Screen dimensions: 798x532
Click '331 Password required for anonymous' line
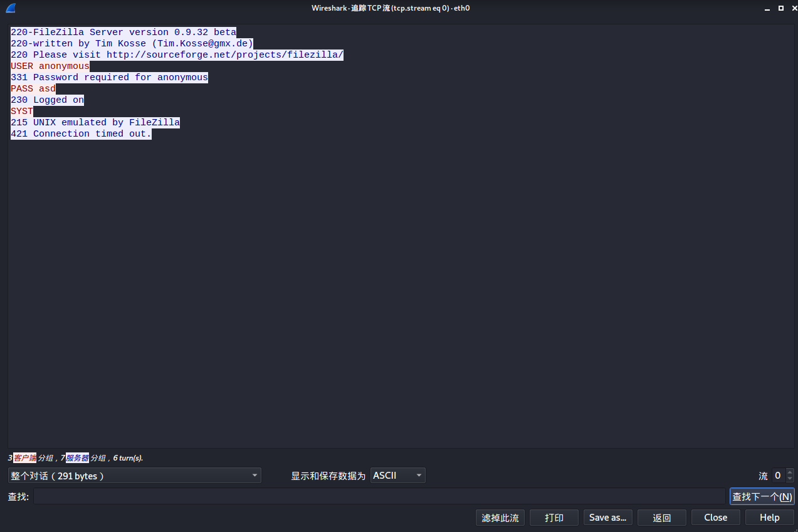tap(109, 78)
